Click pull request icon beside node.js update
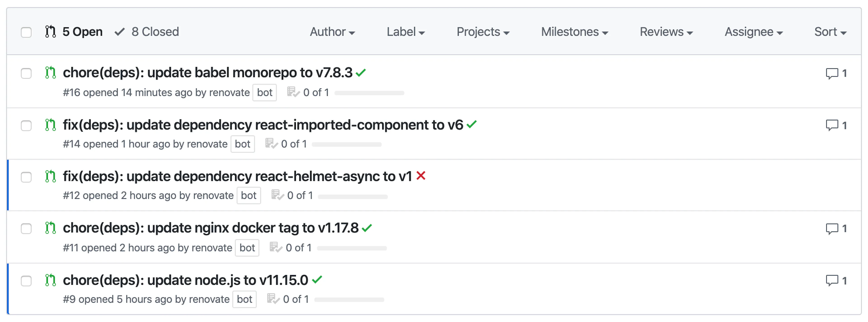 coord(51,280)
